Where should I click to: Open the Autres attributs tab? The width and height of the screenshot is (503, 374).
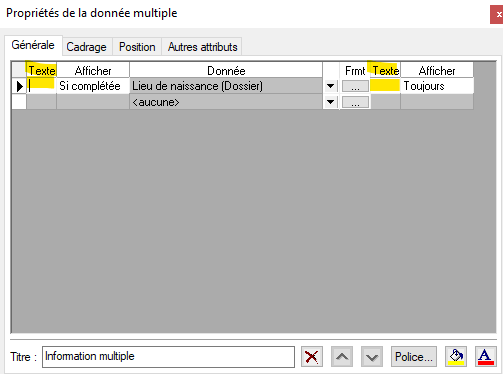pyautogui.click(x=202, y=47)
